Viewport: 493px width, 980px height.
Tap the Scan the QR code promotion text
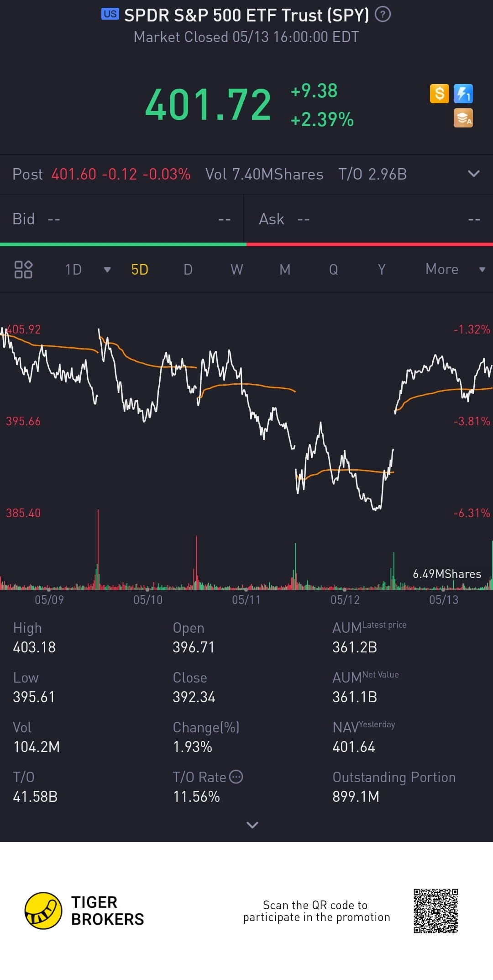tap(316, 911)
